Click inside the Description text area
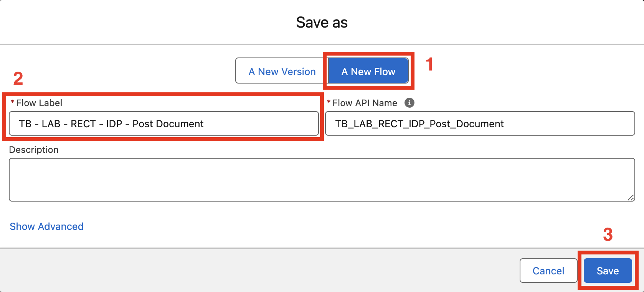 [322, 180]
